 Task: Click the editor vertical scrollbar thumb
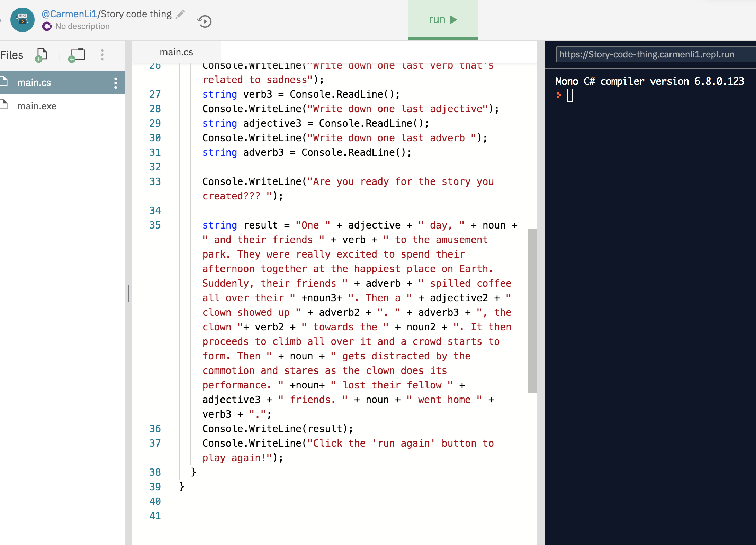[532, 310]
